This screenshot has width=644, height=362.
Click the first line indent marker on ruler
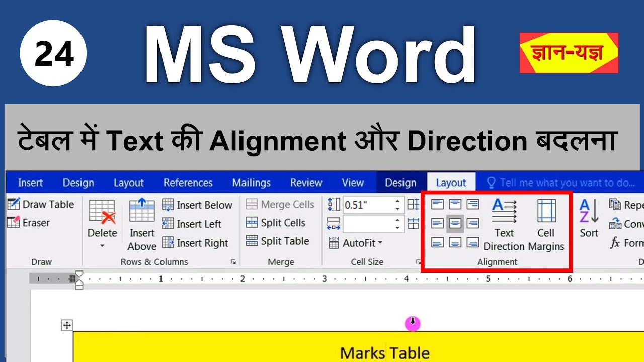(79, 275)
